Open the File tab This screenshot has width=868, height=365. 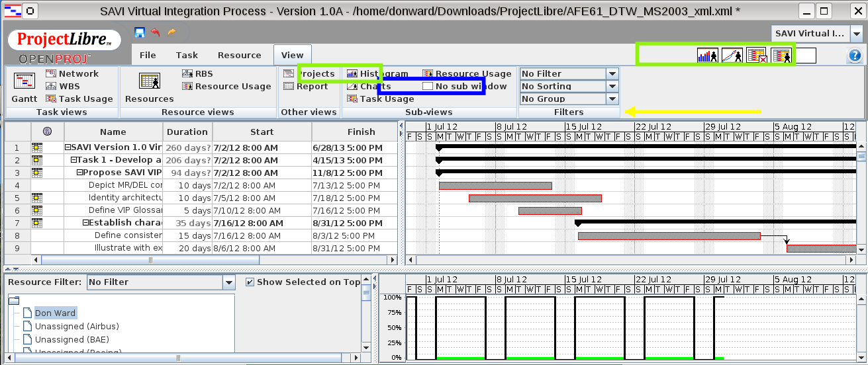148,55
